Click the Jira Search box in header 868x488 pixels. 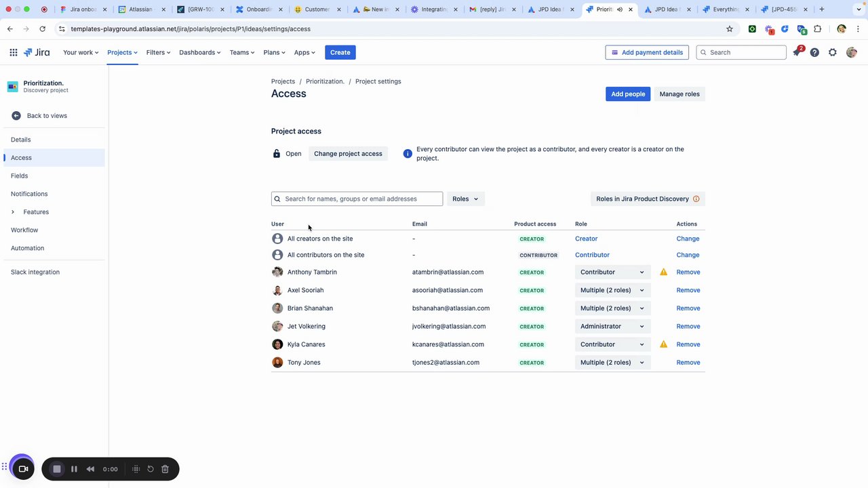pyautogui.click(x=741, y=52)
